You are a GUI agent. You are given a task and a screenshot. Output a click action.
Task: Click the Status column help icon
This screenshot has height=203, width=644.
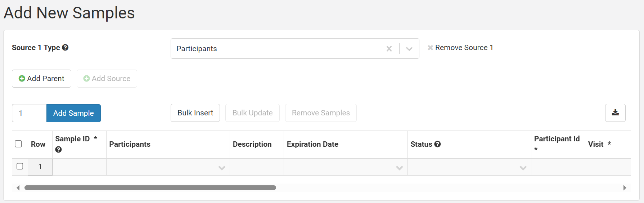coord(437,144)
